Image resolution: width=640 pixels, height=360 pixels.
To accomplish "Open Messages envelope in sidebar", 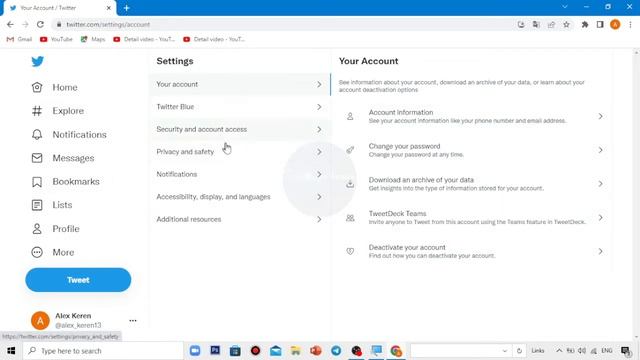I will (x=63, y=158).
